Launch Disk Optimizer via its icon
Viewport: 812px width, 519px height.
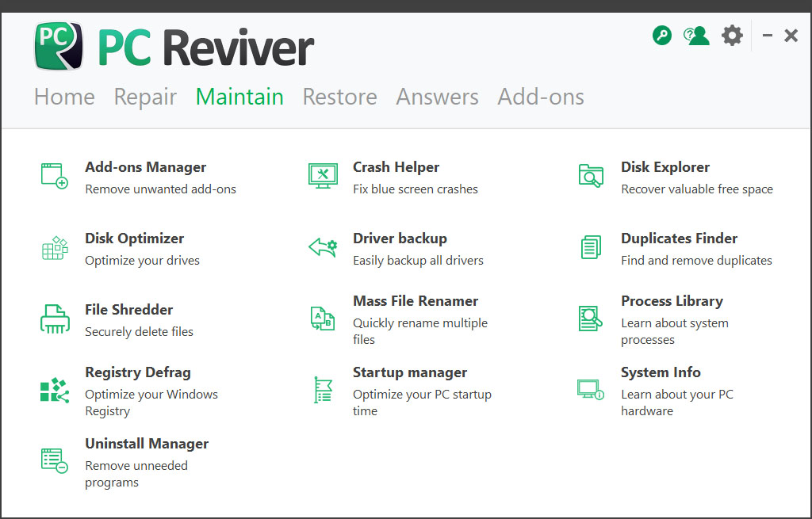(54, 246)
